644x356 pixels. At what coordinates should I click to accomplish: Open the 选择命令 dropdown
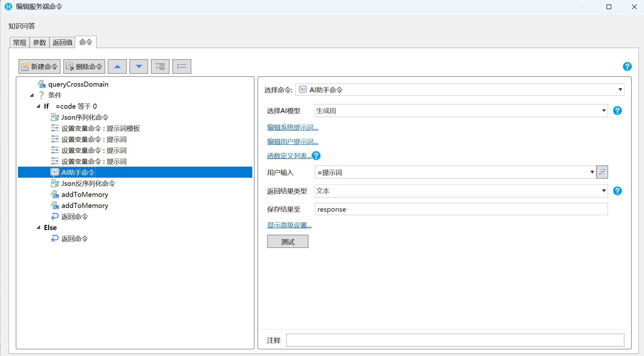point(620,90)
